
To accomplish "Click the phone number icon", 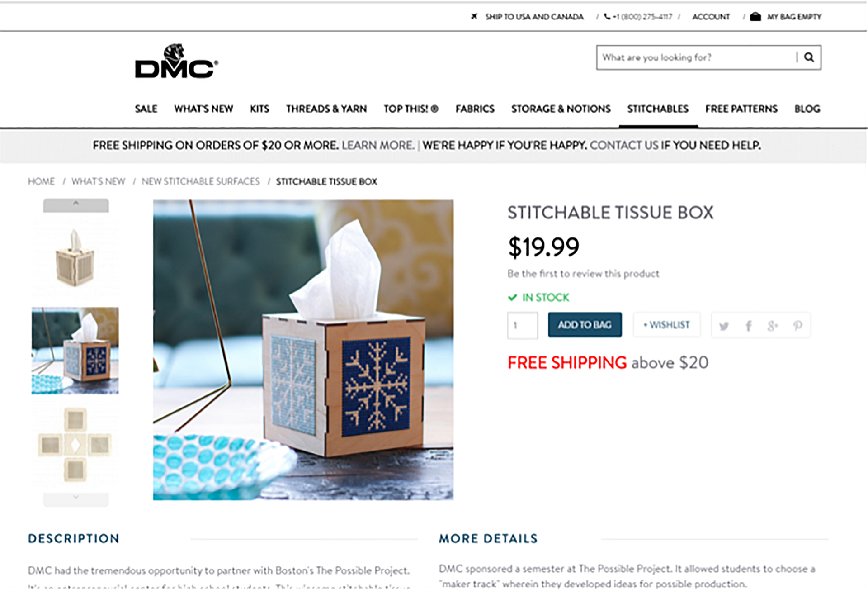I will click(607, 17).
